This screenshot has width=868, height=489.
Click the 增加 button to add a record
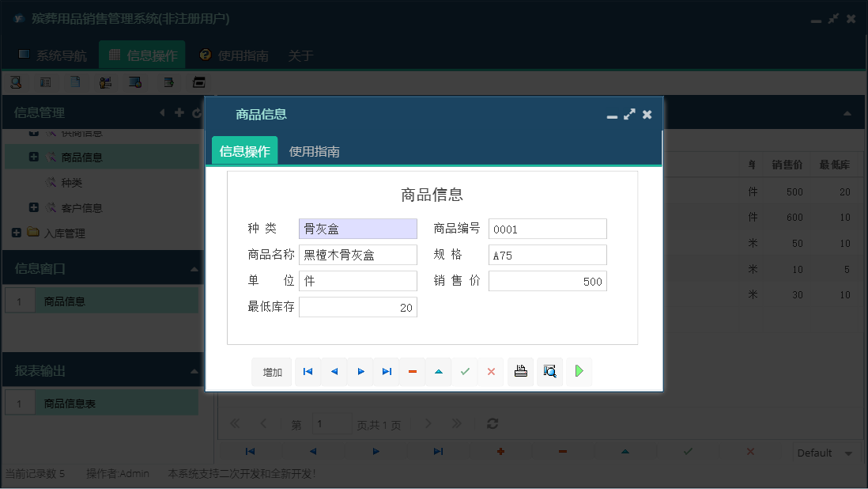[271, 371]
